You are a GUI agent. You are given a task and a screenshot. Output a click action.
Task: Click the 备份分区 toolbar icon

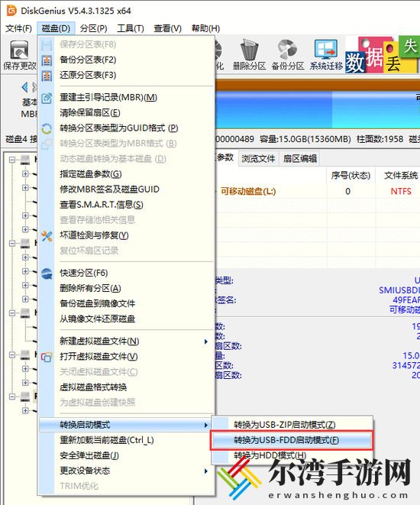coord(288,49)
